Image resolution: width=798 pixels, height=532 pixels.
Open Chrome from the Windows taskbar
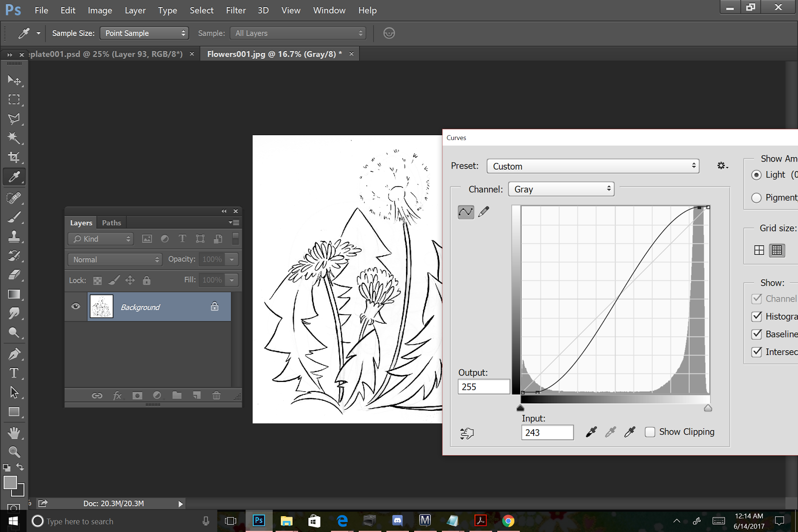[508, 521]
